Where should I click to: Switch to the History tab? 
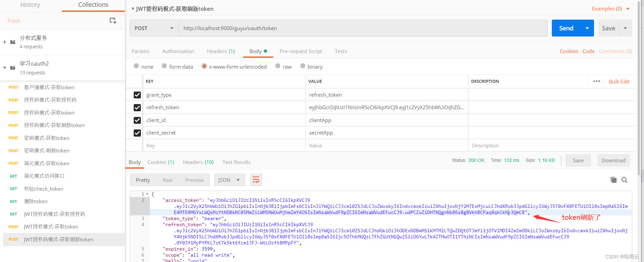tap(30, 5)
